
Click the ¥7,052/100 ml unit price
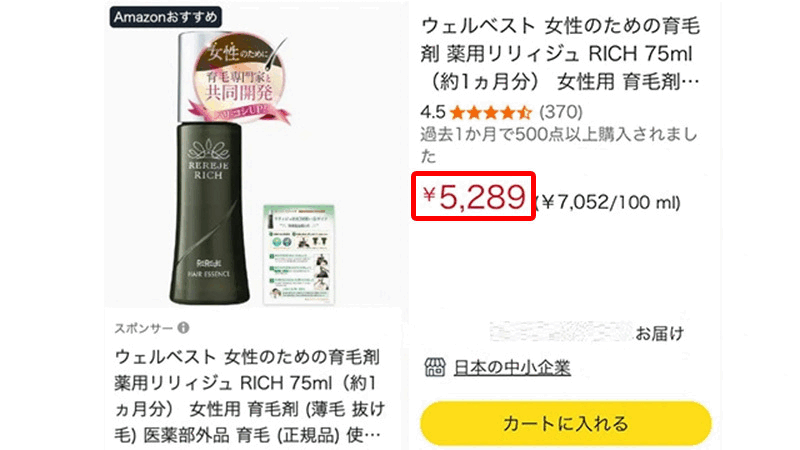click(608, 203)
